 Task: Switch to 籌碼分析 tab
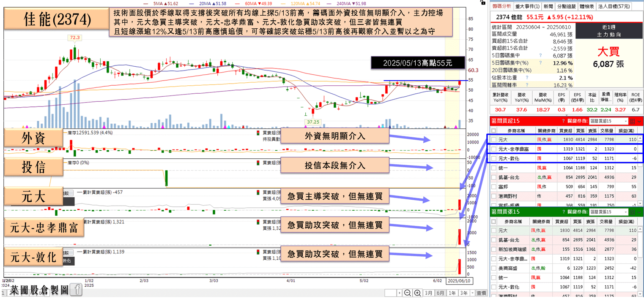(x=501, y=6)
